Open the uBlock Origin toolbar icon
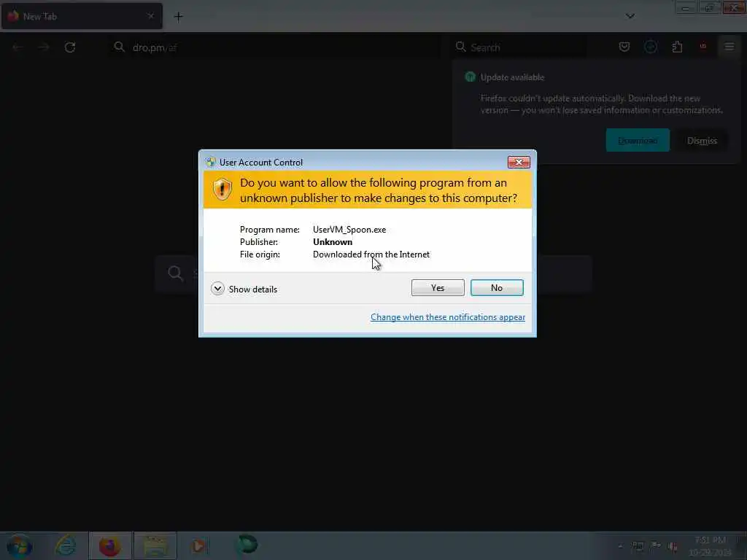The image size is (747, 560). pyautogui.click(x=703, y=47)
